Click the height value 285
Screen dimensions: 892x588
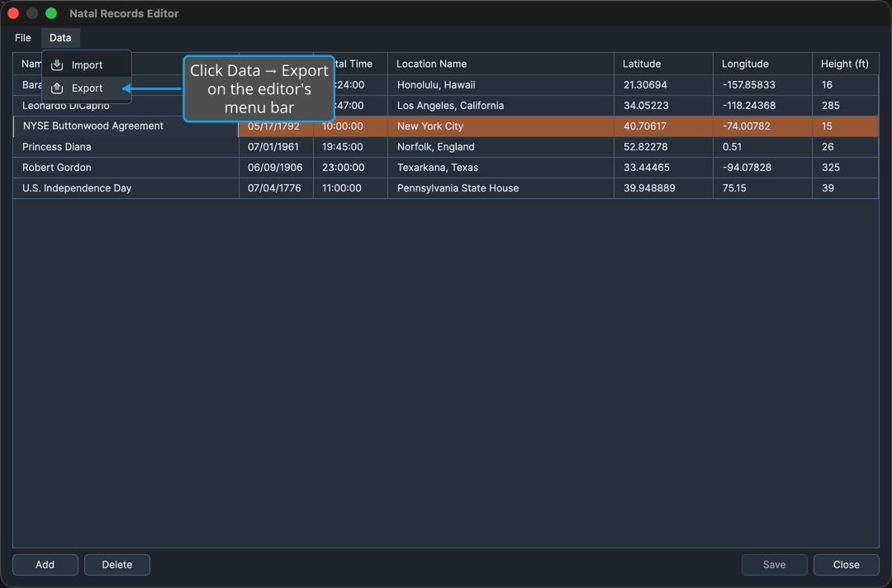click(846, 106)
